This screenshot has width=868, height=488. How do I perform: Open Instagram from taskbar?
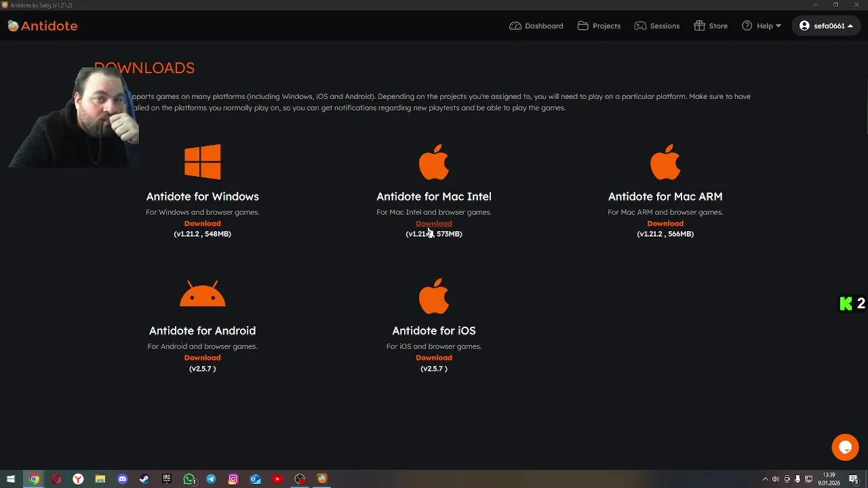coord(233,479)
